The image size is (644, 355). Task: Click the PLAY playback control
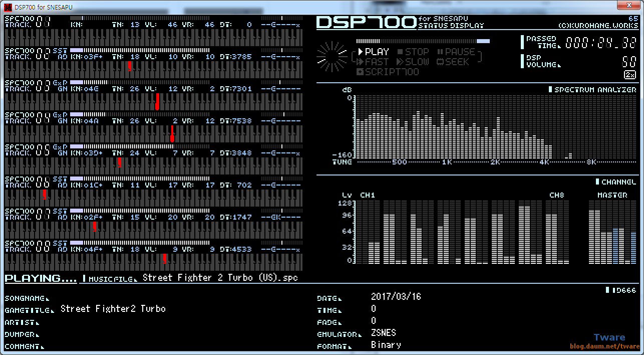(374, 52)
